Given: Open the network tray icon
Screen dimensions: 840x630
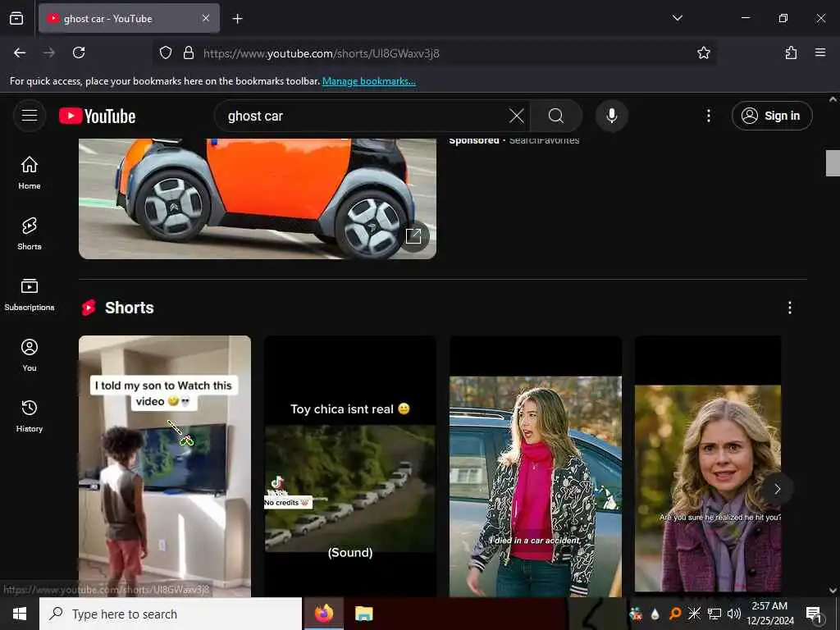Looking at the screenshot, I should 714,614.
